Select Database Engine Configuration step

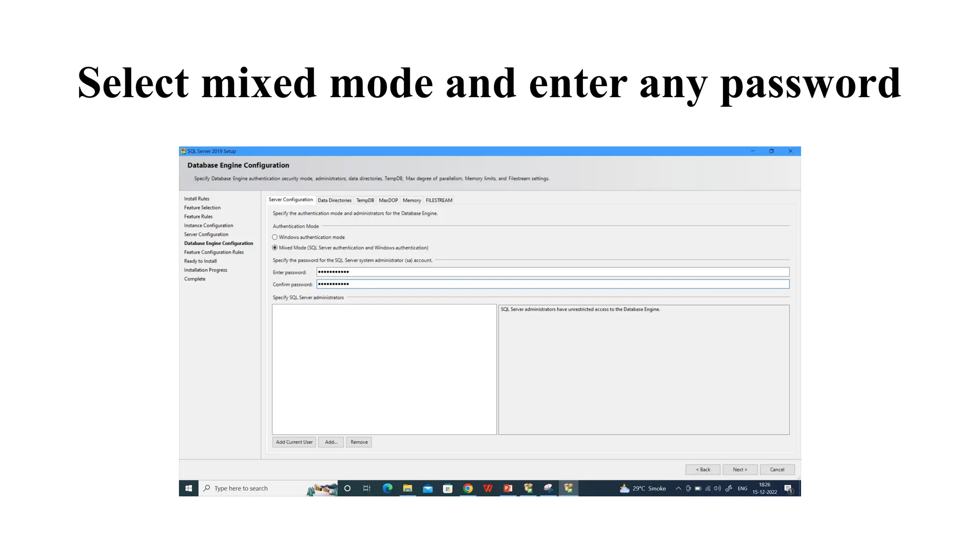tap(219, 243)
